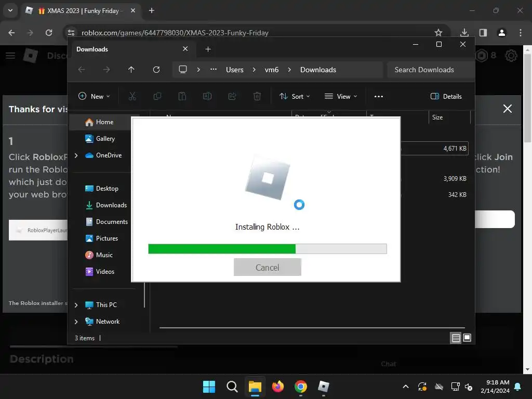Screen dimensions: 532x399
Task: Add a new File Explorer tab
Action: (208, 49)
